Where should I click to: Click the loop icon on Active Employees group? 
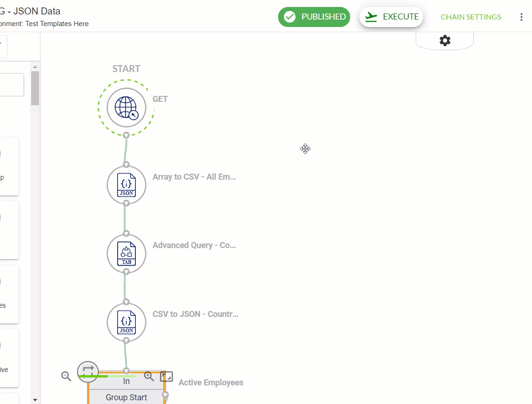tap(88, 372)
